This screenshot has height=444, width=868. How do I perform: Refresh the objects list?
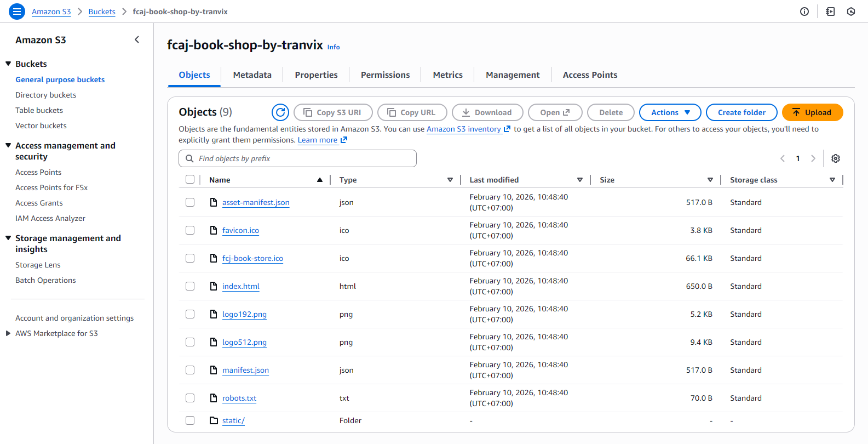click(280, 112)
